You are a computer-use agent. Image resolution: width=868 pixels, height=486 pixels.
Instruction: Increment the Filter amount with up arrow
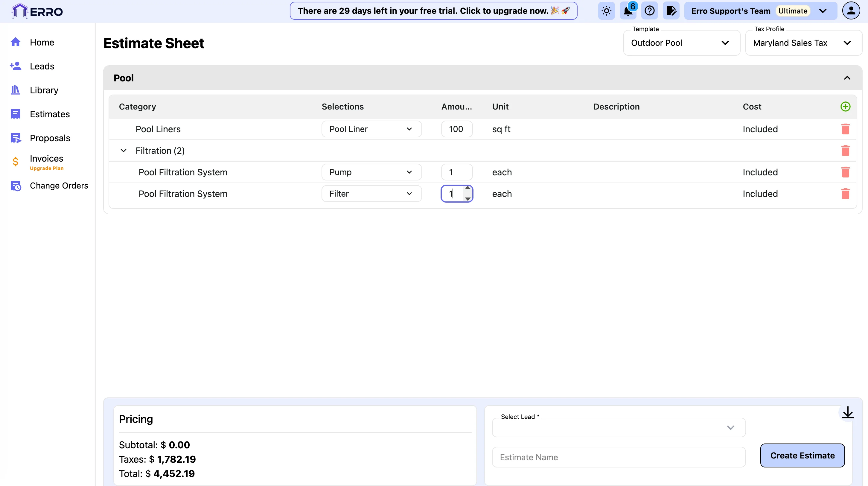[468, 188]
